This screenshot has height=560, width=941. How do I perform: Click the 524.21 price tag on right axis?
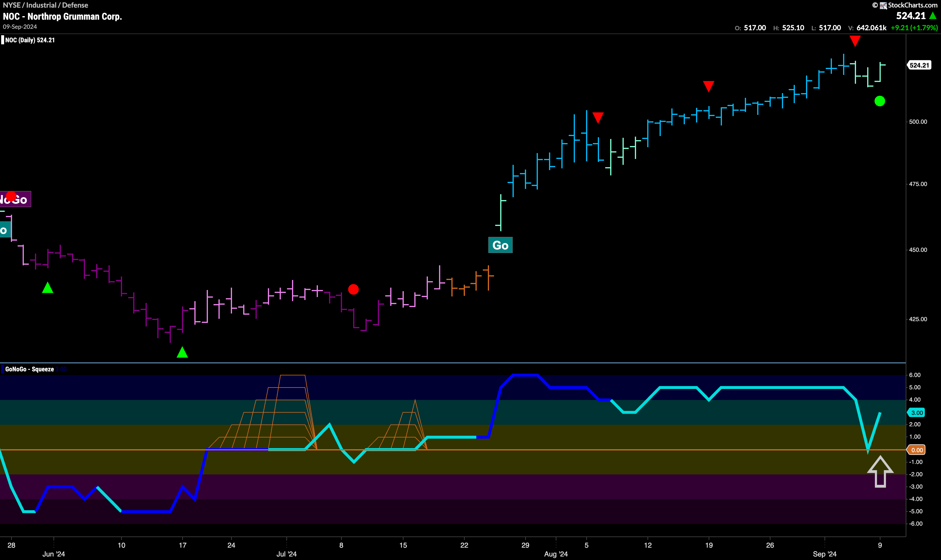coord(919,65)
